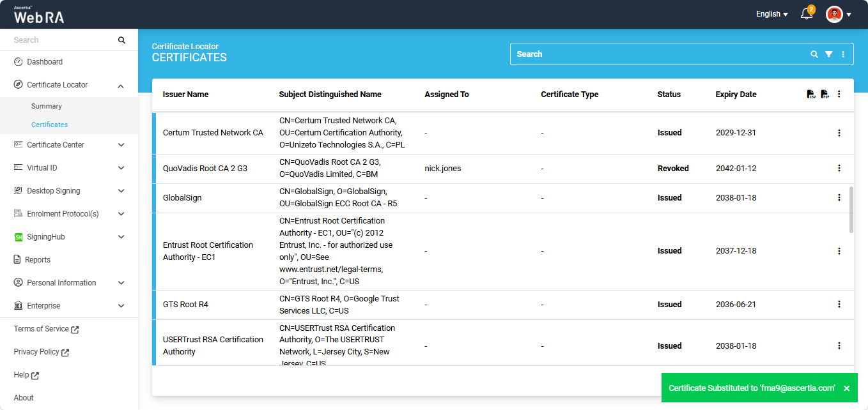Collapse the Certificate Locator section
This screenshot has width=868, height=410.
point(121,85)
